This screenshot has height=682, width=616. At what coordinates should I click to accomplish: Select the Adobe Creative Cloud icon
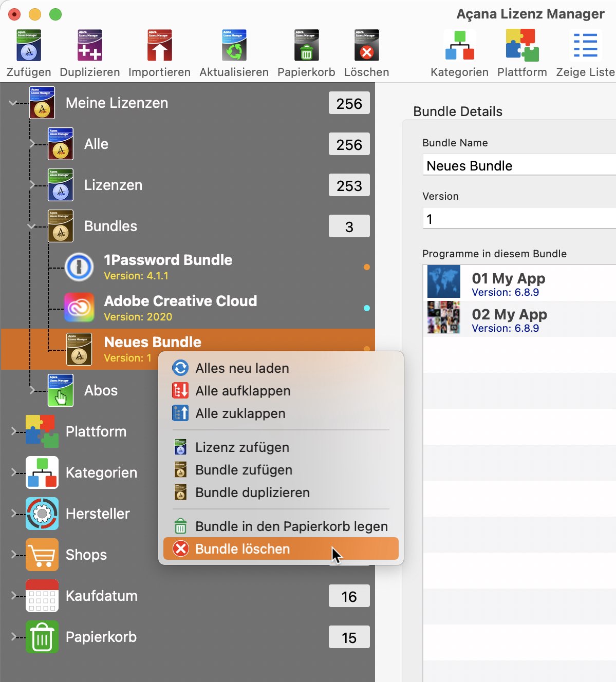79,307
